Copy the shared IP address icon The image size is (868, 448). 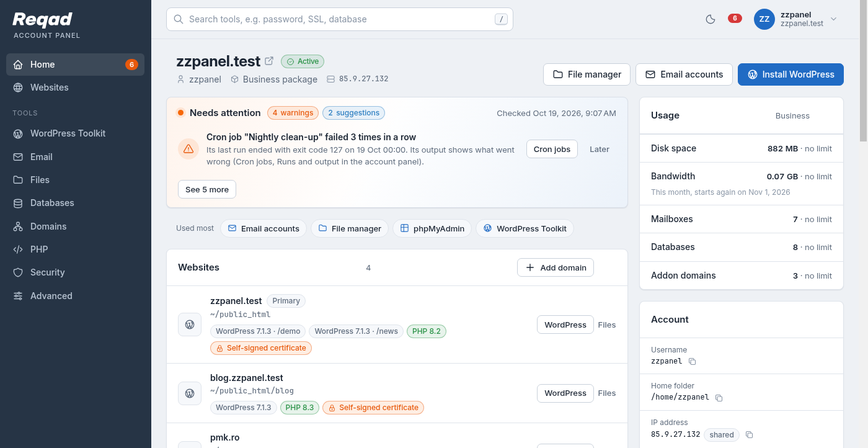point(749,435)
